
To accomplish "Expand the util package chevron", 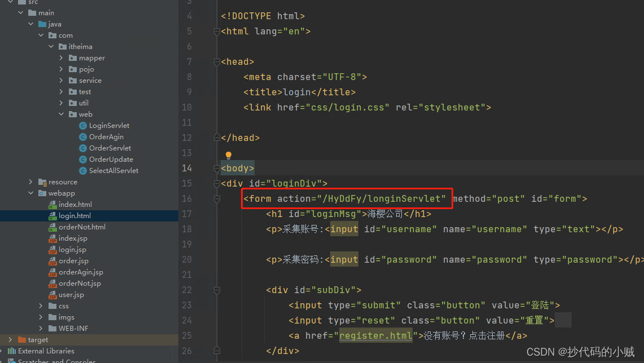I will click(61, 103).
